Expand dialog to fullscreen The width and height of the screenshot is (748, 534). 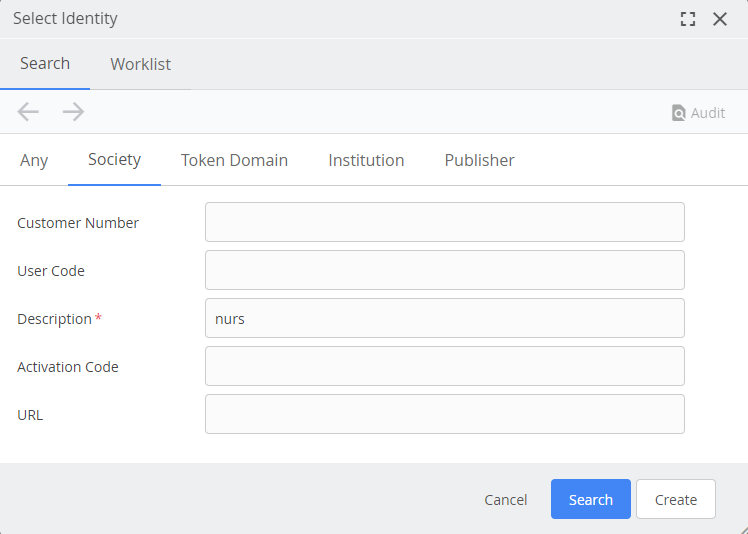687,19
